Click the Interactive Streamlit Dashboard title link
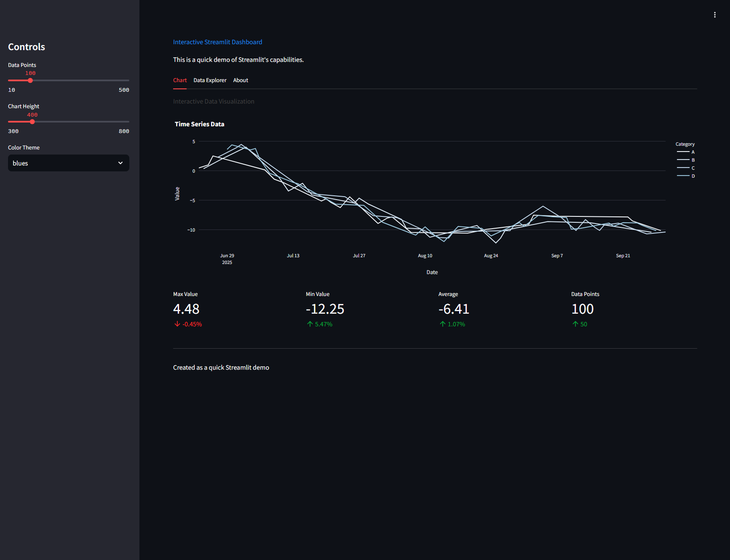The width and height of the screenshot is (730, 560). tap(217, 42)
